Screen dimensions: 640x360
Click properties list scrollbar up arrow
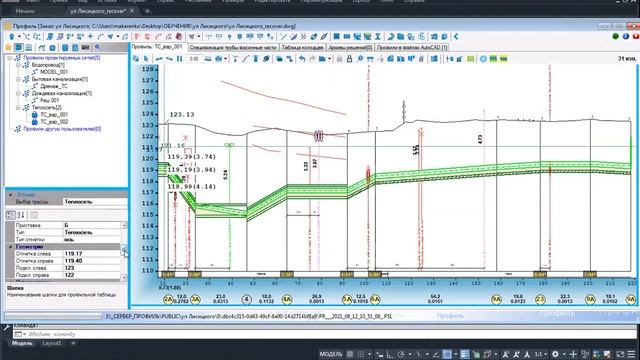[124, 225]
